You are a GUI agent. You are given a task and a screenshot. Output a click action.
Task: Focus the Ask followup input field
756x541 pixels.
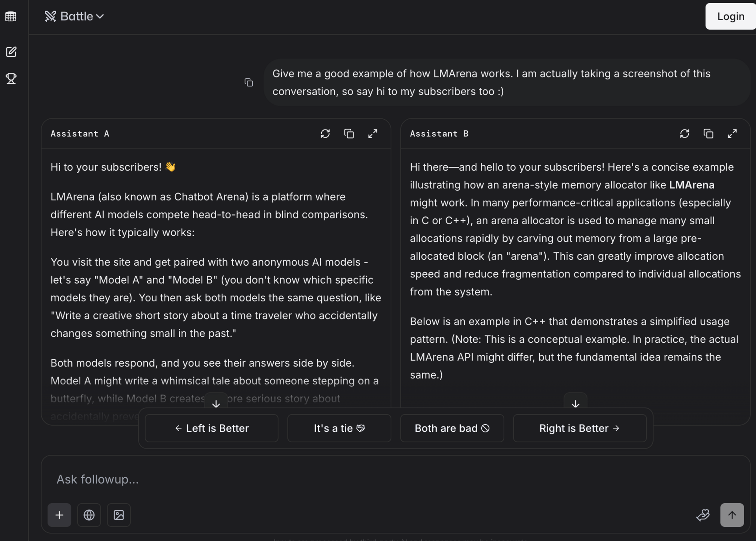tap(354, 479)
